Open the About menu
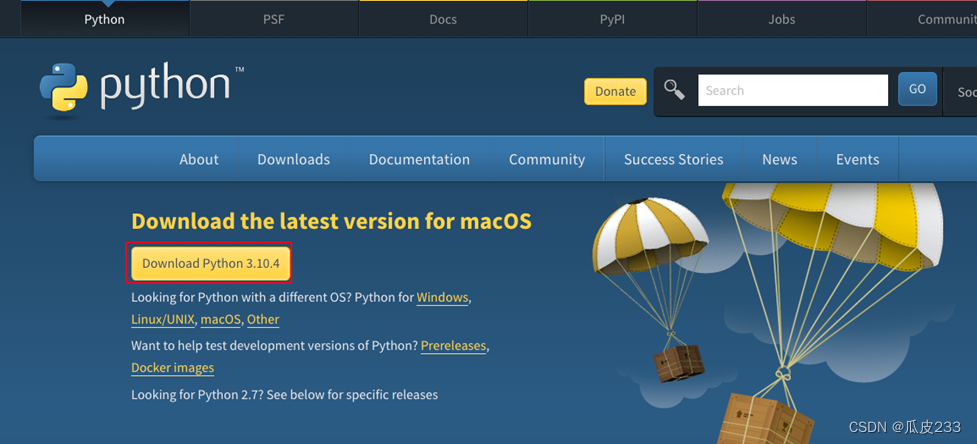 click(x=199, y=159)
